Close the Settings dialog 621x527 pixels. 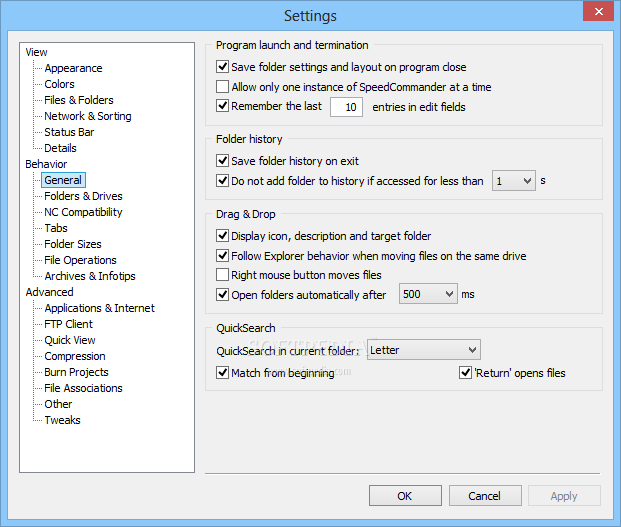598,11
